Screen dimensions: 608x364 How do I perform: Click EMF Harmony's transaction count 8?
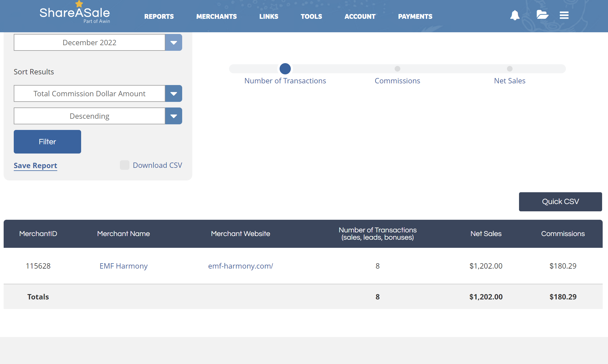pos(378,266)
